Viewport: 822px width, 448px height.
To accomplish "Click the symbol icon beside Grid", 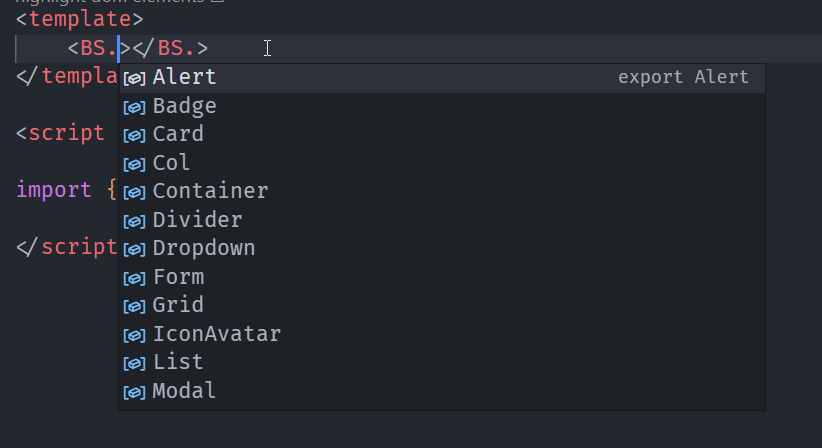I will point(134,307).
